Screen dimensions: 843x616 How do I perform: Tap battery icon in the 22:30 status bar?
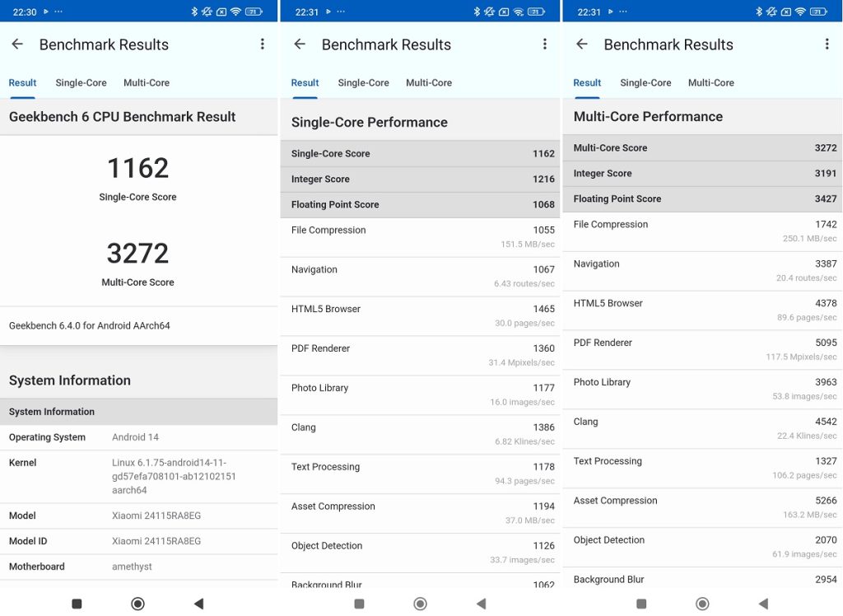(x=254, y=12)
